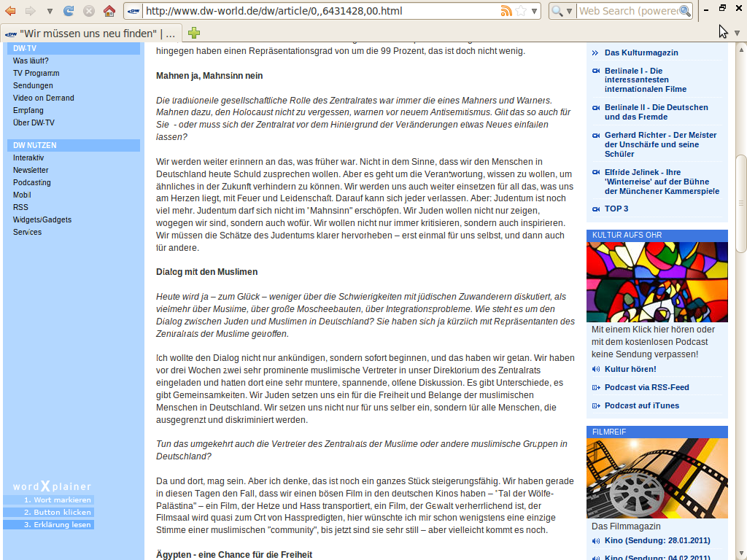The height and width of the screenshot is (560, 747).
Task: Open the "Was läuft?" sidebar link
Action: point(31,61)
